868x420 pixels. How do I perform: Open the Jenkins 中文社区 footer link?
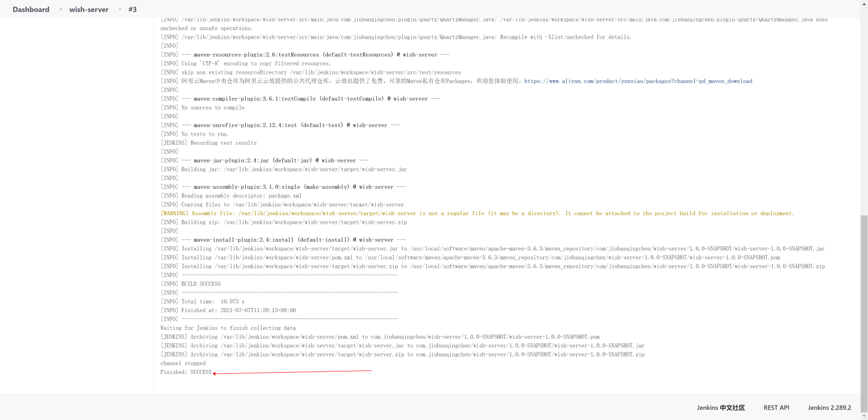coord(721,407)
